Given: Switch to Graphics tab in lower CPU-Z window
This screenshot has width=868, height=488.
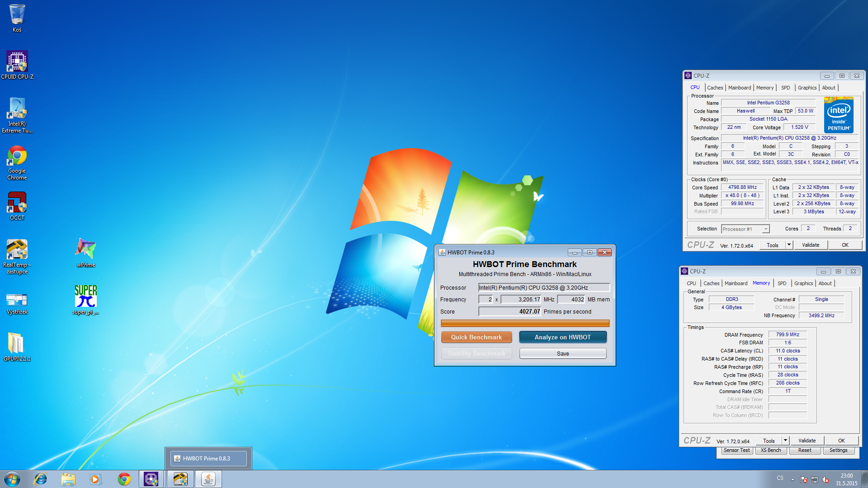Looking at the screenshot, I should click(x=803, y=283).
